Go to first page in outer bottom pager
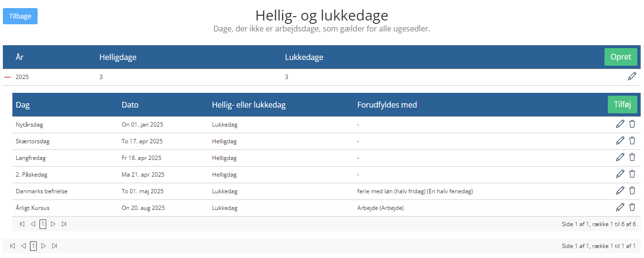 point(12,246)
